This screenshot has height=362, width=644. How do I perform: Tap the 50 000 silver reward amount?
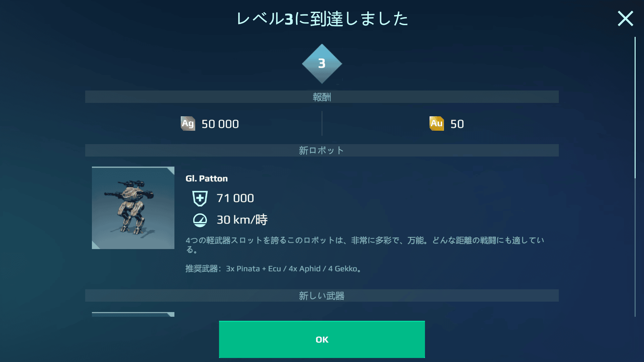(220, 124)
